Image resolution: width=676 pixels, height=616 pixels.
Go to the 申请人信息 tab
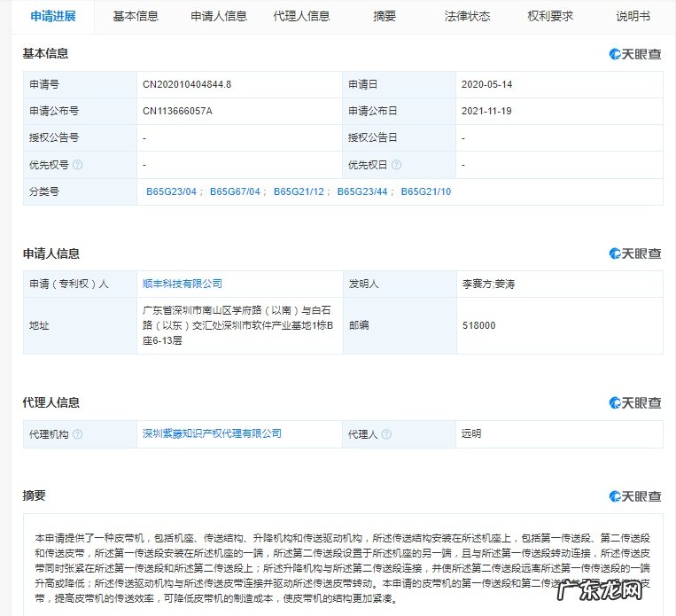[219, 16]
